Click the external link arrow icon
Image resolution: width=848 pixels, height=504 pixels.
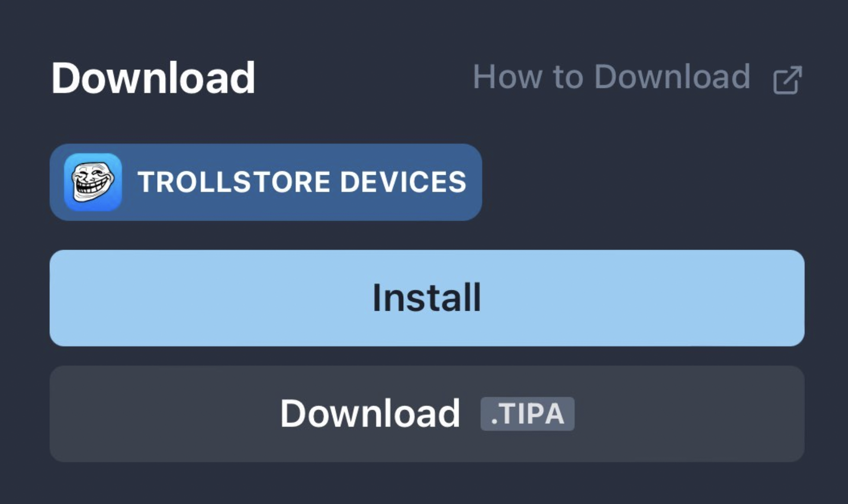(x=787, y=80)
